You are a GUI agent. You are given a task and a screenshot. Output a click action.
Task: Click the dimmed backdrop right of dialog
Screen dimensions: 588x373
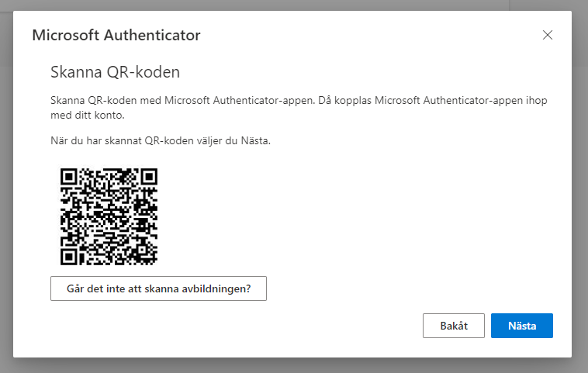pos(579,186)
